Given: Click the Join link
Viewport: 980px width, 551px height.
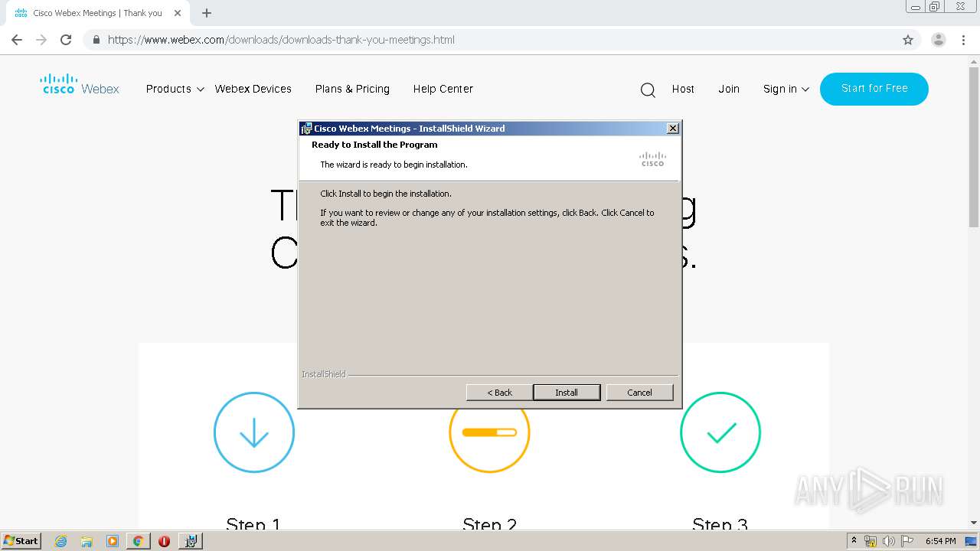Looking at the screenshot, I should coord(729,89).
